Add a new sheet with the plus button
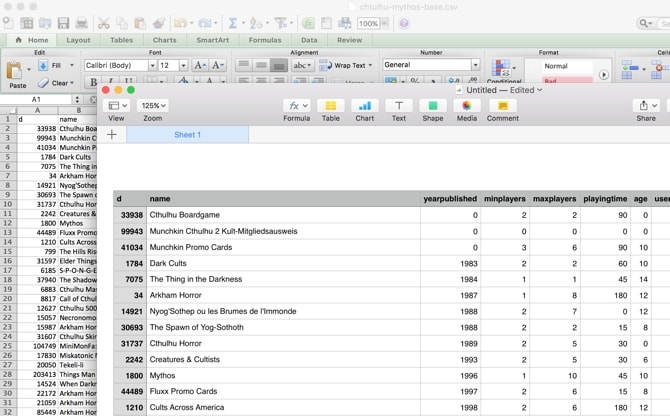The height and width of the screenshot is (416, 670). point(112,135)
